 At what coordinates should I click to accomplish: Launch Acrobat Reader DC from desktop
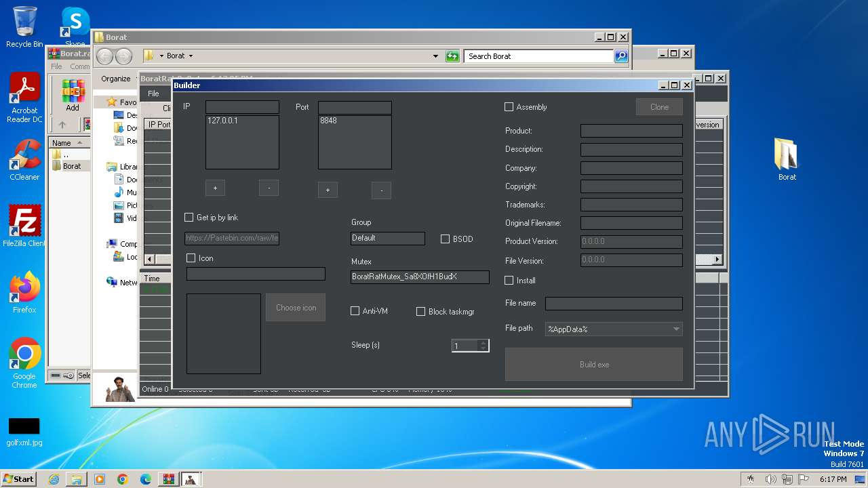click(x=24, y=98)
